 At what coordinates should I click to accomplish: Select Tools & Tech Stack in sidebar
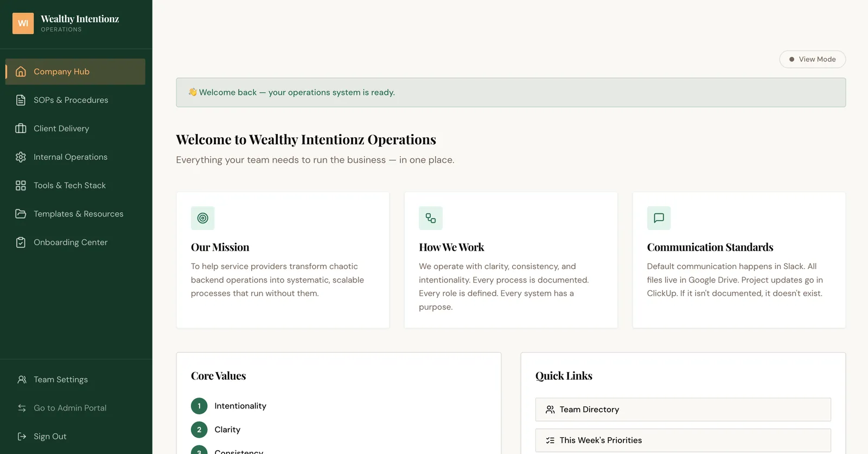[75, 186]
